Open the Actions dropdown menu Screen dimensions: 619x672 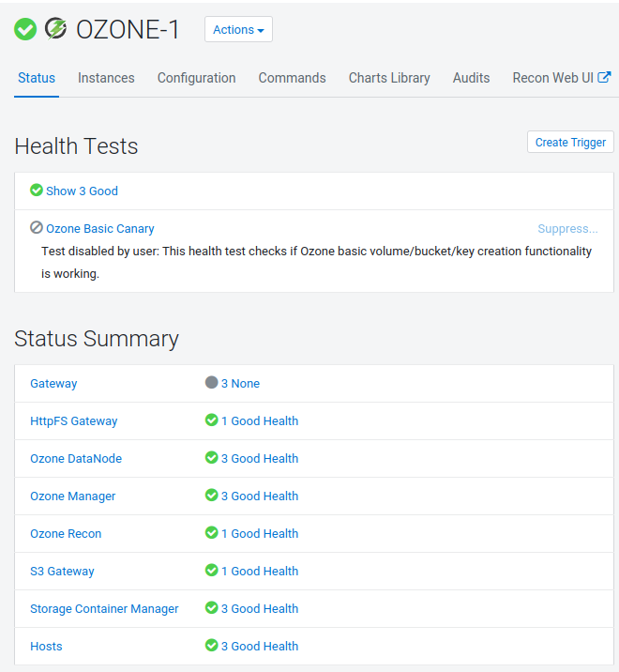[238, 30]
